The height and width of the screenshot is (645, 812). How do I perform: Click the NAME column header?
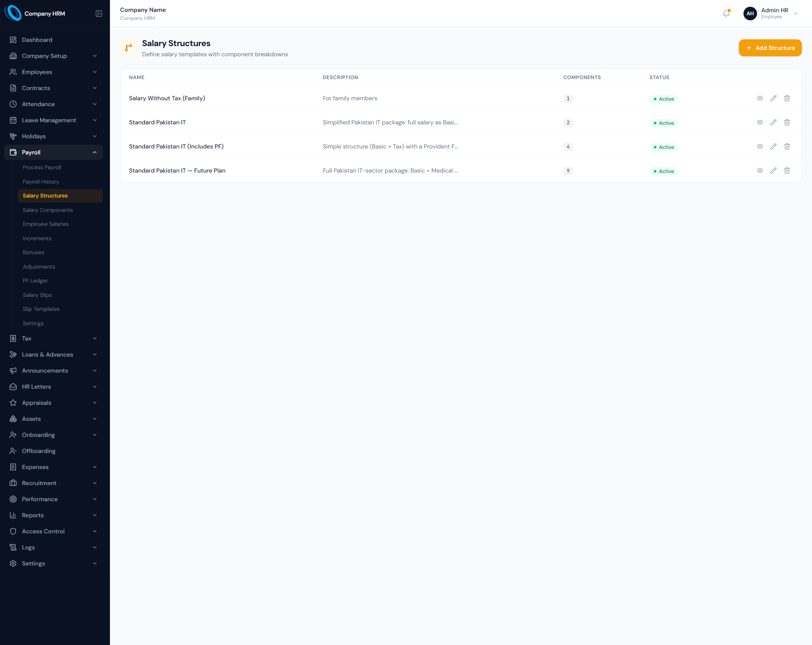pos(137,77)
